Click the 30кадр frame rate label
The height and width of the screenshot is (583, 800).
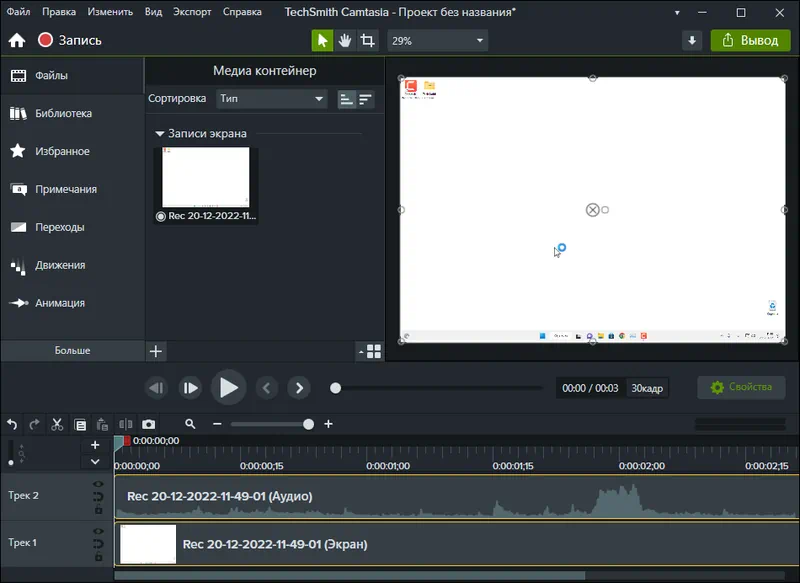[647, 388]
